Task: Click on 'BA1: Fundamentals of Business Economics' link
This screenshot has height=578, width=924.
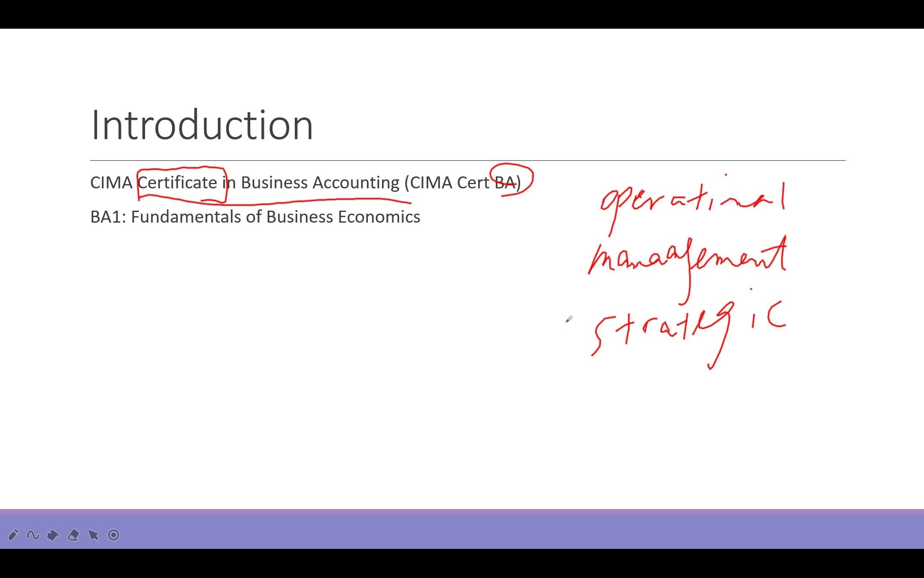Action: [x=255, y=216]
